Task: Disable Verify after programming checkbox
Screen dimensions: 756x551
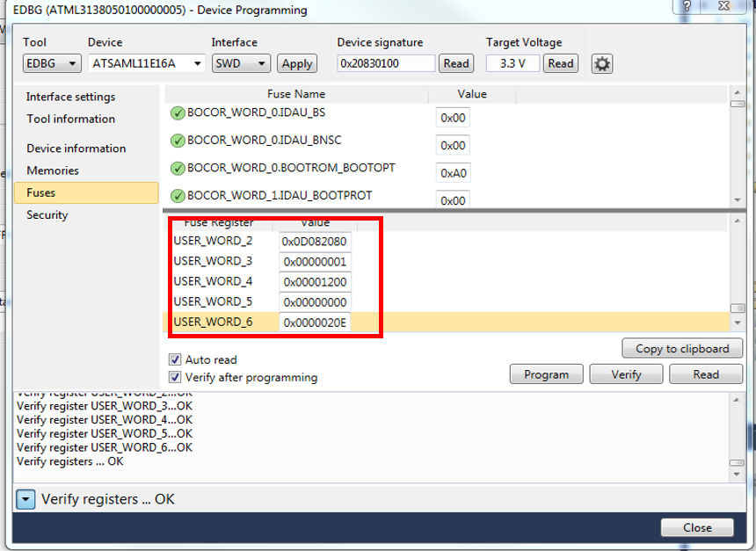Action: [x=176, y=377]
